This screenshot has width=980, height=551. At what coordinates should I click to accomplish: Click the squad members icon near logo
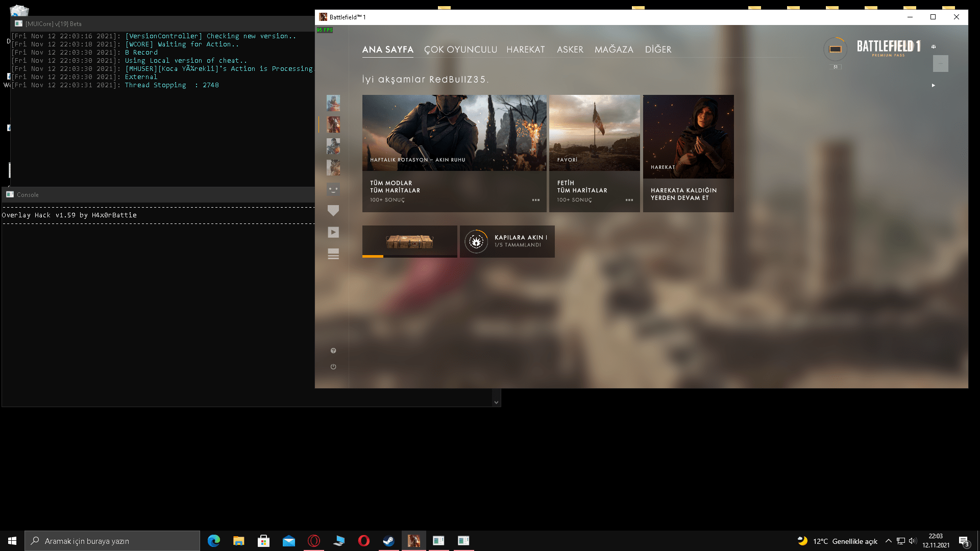(934, 46)
